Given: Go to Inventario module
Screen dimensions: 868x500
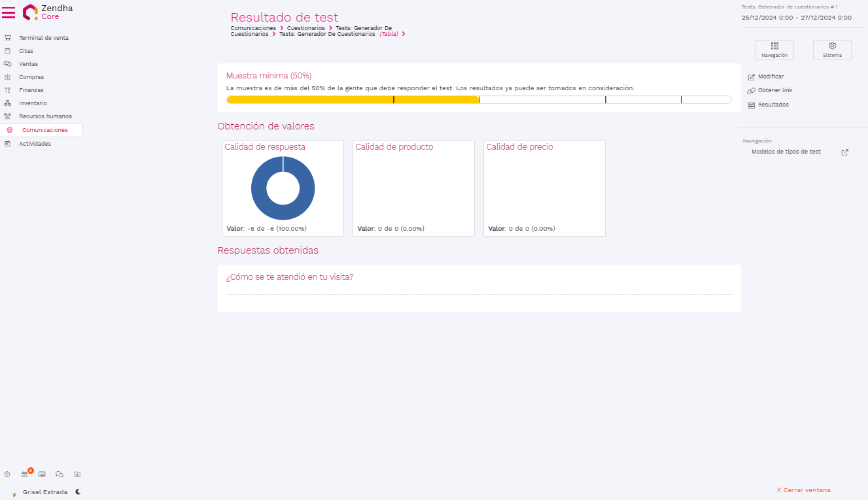Looking at the screenshot, I should (x=33, y=103).
